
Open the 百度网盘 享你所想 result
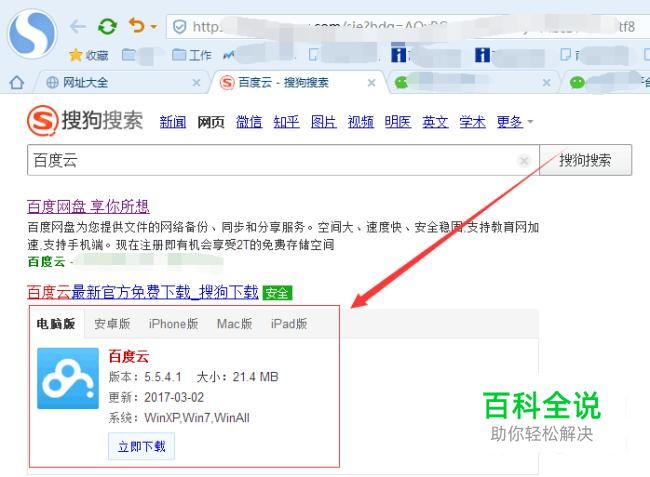[x=88, y=206]
